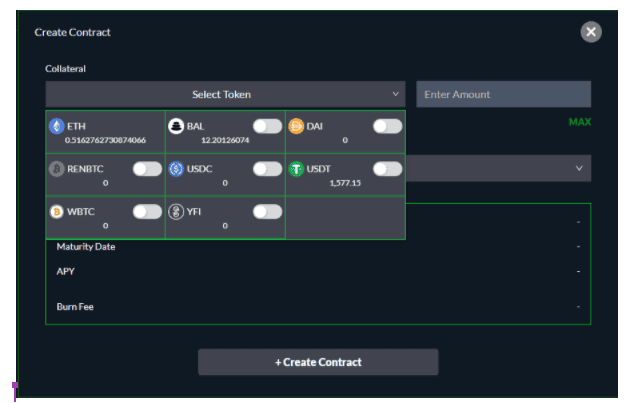Close the Create Contract dialog
Viewport: 625px width, 403px height.
pos(591,32)
